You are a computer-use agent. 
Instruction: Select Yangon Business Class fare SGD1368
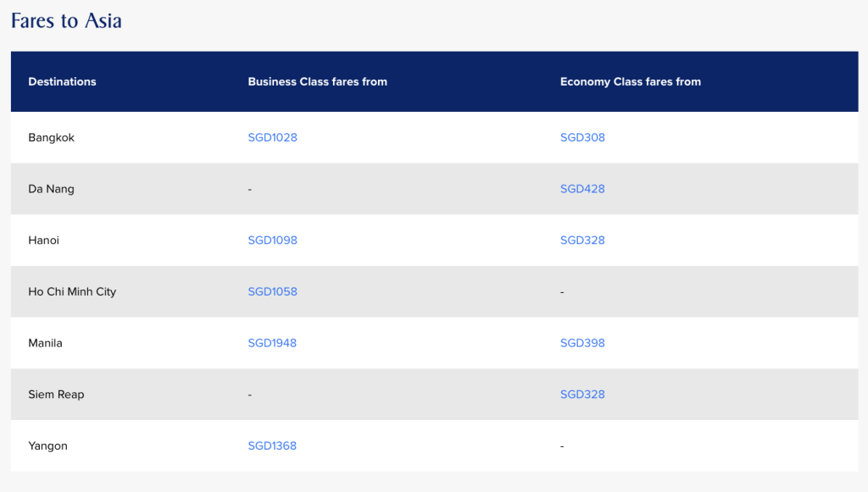[x=272, y=446]
